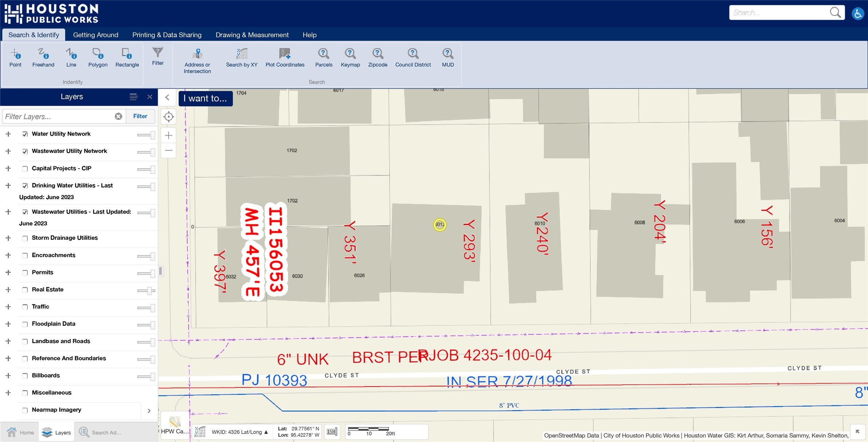Click the "I want to..." button
This screenshot has height=442, width=868.
tap(205, 99)
